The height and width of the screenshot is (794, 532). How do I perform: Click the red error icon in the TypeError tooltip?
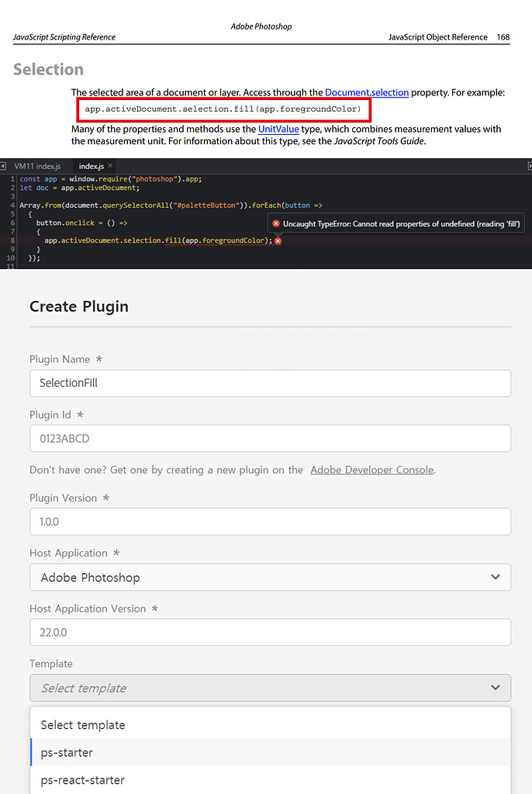coord(277,223)
